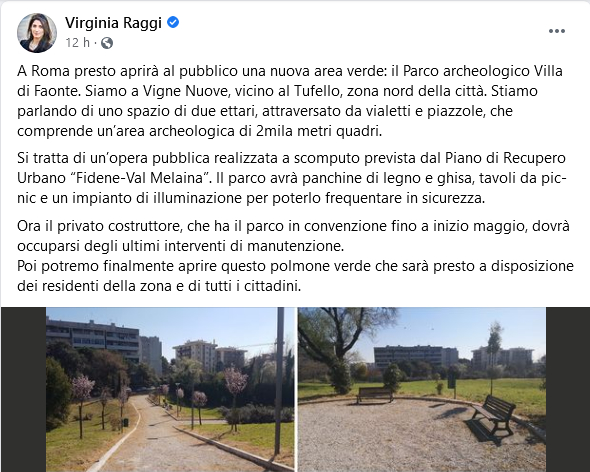
Task: Click the public globe audience icon
Action: [107, 43]
